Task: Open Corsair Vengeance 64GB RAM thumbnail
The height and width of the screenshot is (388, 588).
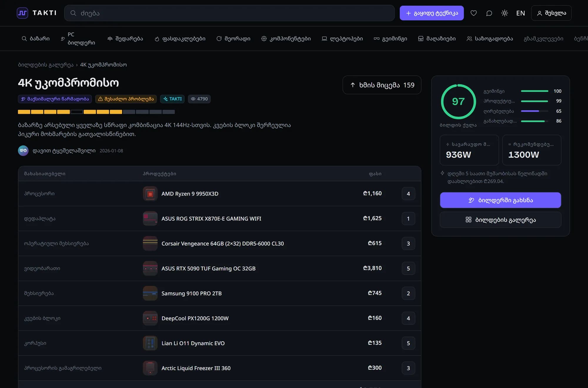Action: 150,244
